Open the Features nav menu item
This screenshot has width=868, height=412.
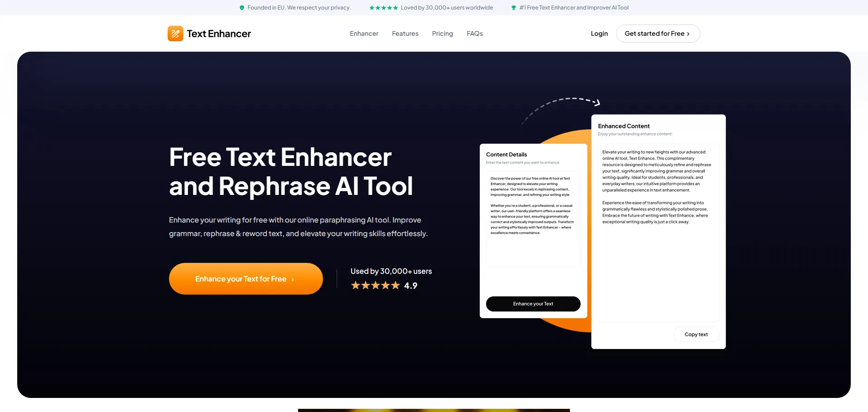(405, 34)
